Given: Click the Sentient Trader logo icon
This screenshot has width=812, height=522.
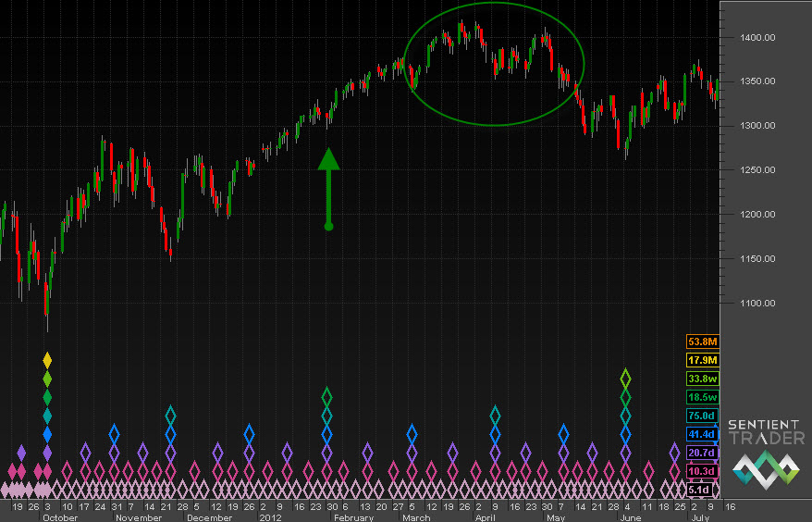Looking at the screenshot, I should (764, 471).
